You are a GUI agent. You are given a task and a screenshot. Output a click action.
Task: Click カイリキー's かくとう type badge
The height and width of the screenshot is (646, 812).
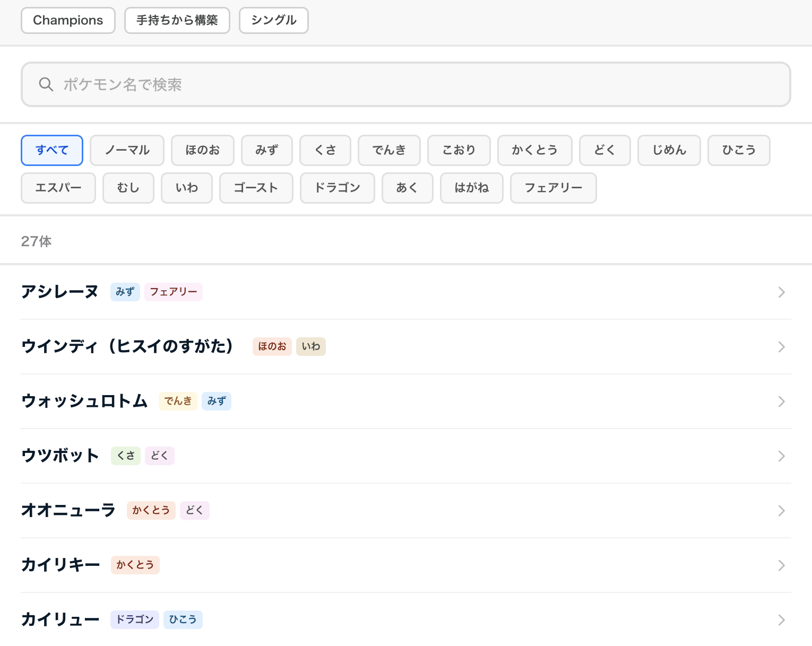[x=135, y=565]
